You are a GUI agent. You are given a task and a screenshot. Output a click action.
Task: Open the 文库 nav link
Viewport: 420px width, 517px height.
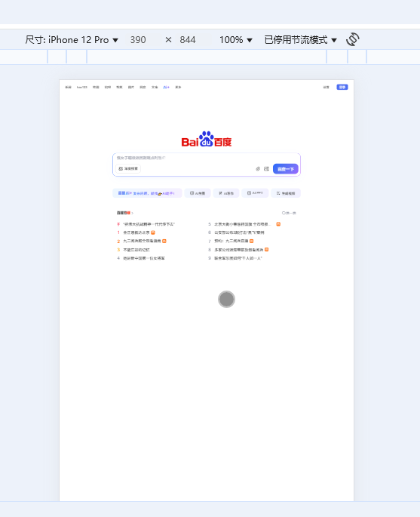[155, 88]
